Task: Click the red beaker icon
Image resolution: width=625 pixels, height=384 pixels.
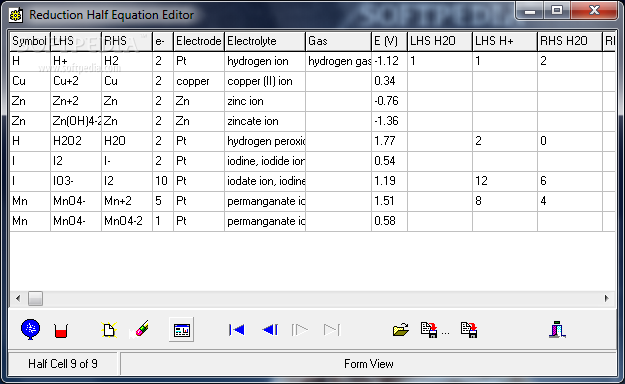Action: pyautogui.click(x=61, y=331)
